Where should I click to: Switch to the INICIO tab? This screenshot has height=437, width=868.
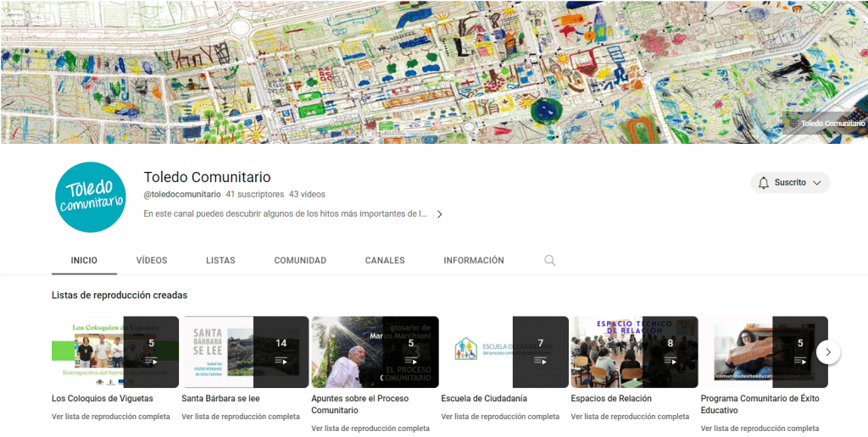[x=84, y=261]
